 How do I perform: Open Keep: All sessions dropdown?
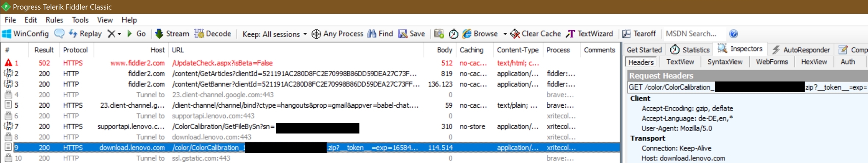(x=275, y=34)
